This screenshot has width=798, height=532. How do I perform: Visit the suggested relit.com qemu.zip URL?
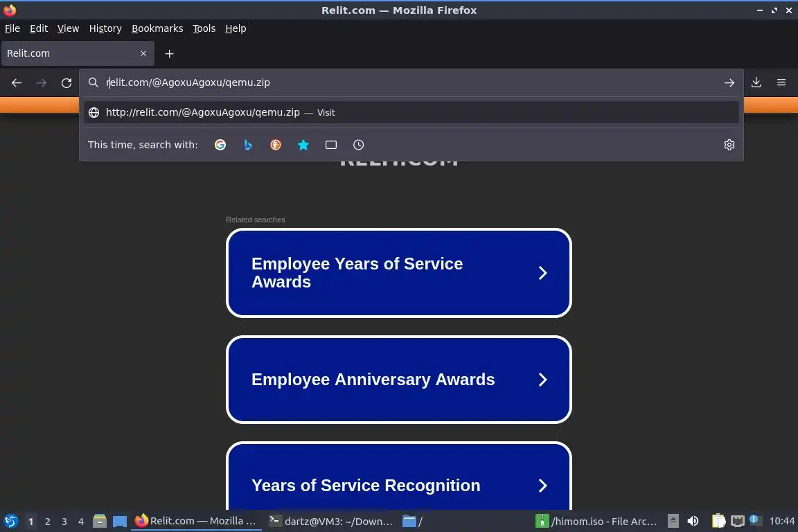[x=411, y=112]
